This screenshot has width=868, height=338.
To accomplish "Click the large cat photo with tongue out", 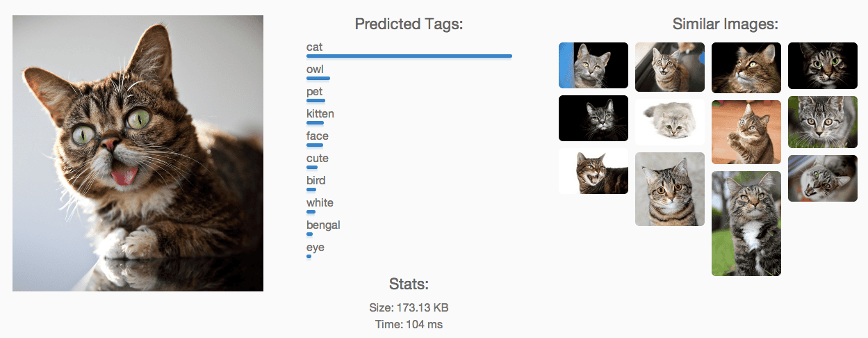I will 138,153.
